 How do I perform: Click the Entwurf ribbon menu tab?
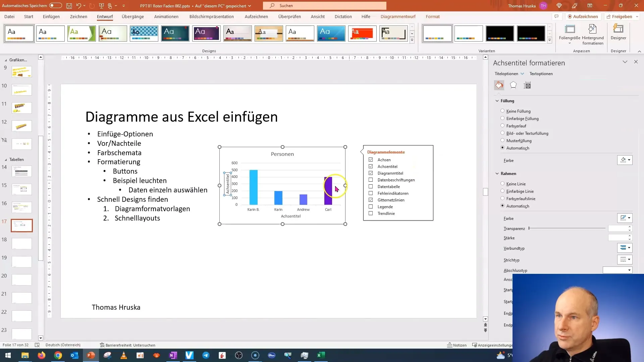coord(105,16)
